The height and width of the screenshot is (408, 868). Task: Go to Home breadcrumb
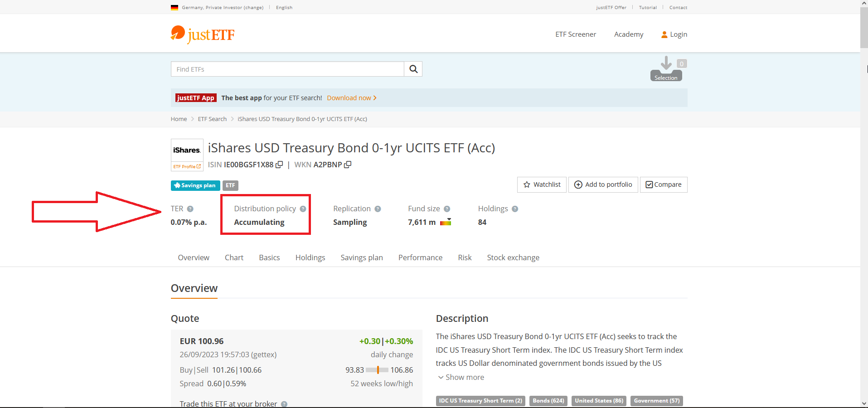[179, 119]
